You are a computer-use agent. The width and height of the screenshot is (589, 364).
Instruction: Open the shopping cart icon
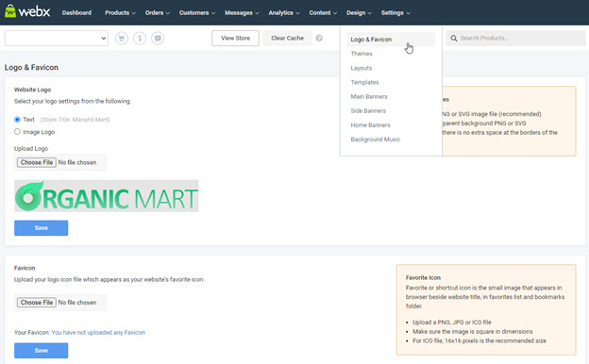coord(122,39)
